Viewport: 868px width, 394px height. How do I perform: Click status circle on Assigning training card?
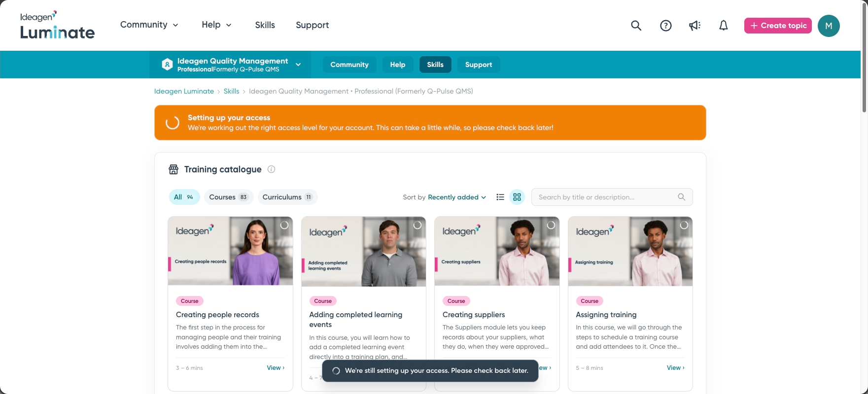[684, 225]
